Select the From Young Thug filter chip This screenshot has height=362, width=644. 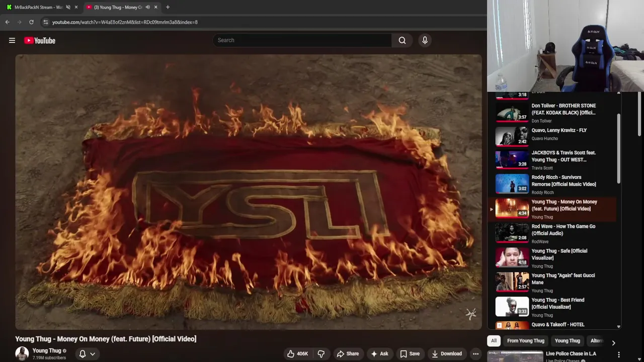[x=526, y=341]
